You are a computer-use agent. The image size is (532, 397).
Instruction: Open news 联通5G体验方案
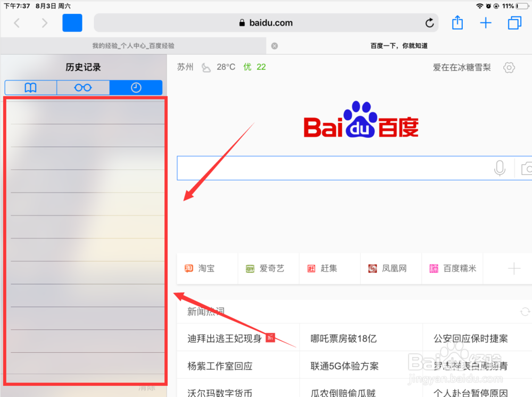click(x=344, y=366)
